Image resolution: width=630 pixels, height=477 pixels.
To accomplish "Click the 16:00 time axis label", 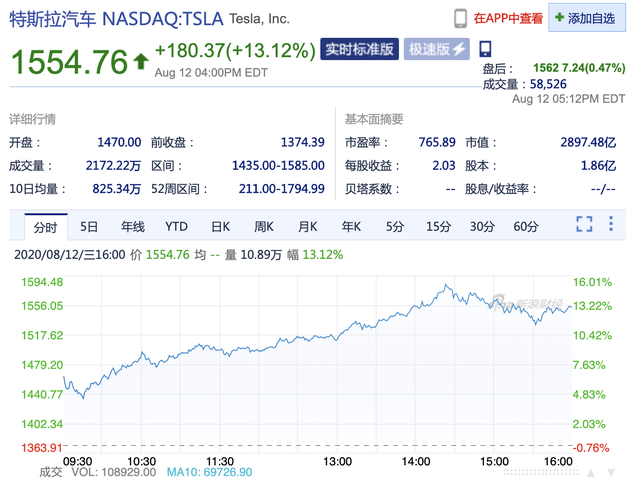I will click(558, 461).
